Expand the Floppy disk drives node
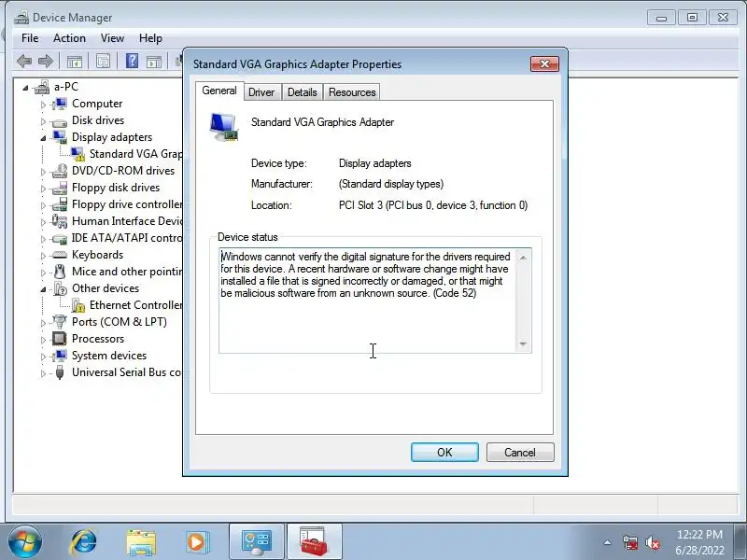747x560 pixels. 43,189
